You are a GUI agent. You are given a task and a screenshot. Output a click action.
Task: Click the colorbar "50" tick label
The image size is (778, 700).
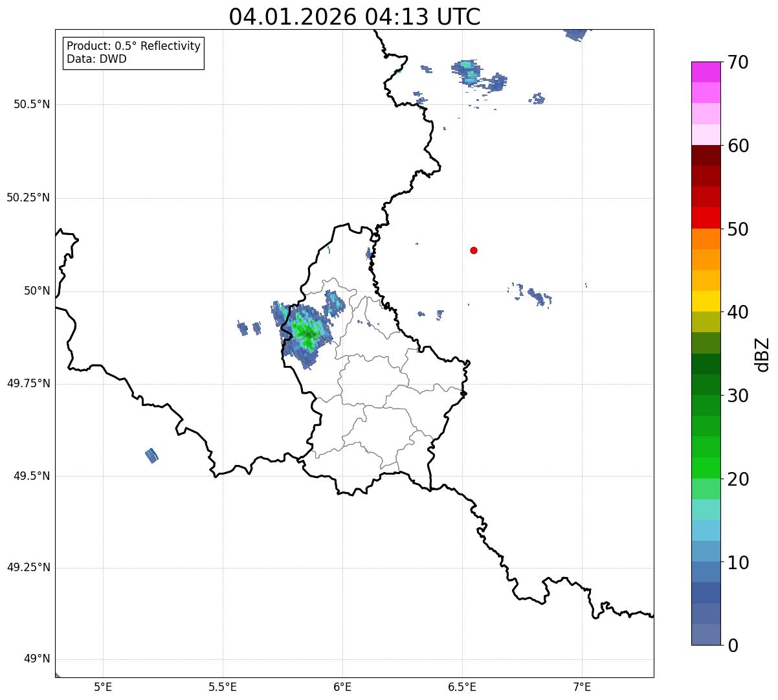739,230
